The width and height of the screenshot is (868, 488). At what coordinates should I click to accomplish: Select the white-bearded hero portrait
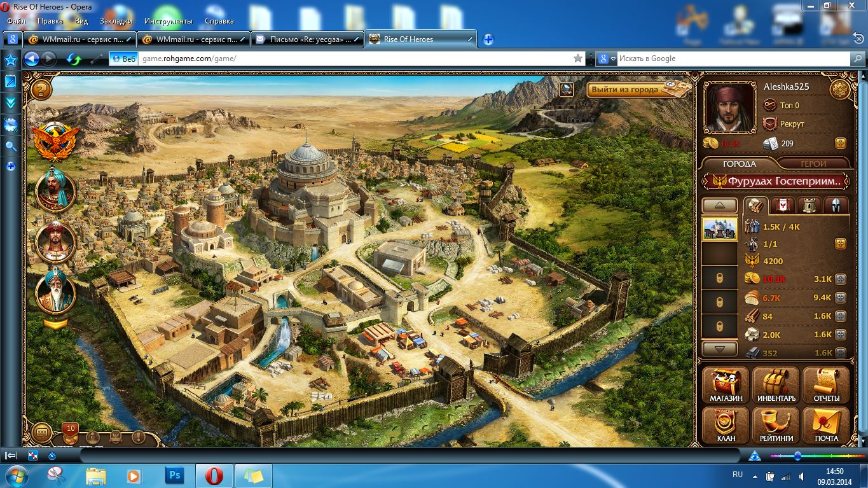pos(56,291)
